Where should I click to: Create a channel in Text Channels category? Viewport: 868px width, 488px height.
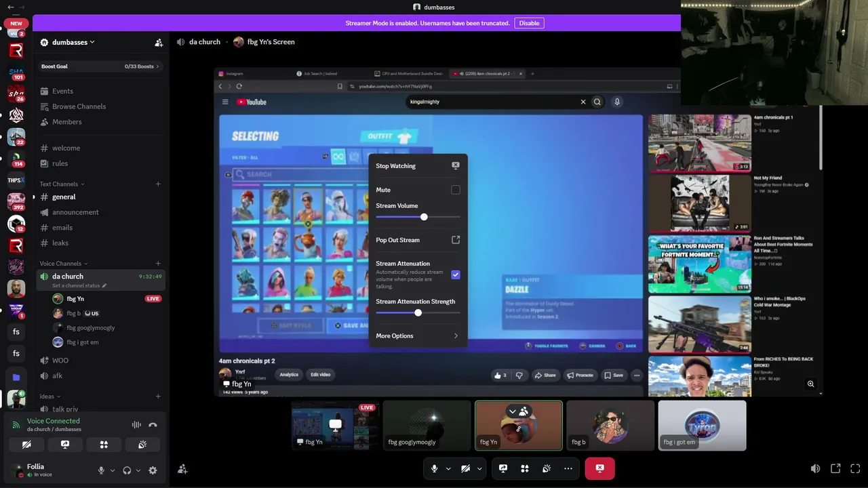point(158,184)
